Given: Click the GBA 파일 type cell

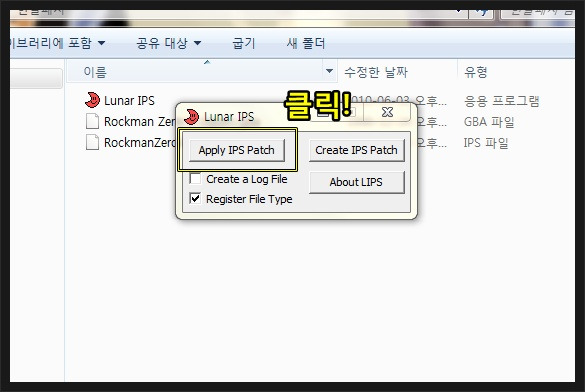Looking at the screenshot, I should pyautogui.click(x=489, y=122).
